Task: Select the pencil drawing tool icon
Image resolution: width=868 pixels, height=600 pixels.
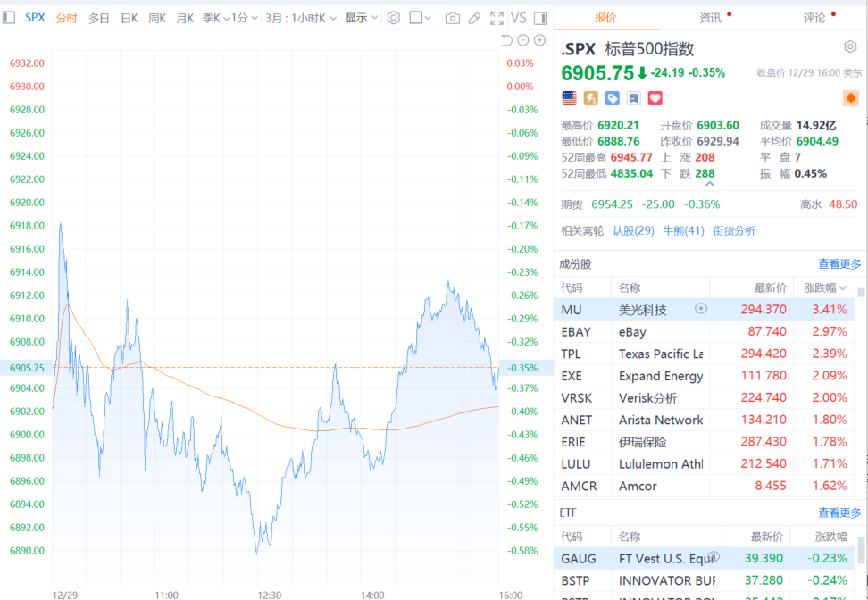Action: click(x=474, y=18)
